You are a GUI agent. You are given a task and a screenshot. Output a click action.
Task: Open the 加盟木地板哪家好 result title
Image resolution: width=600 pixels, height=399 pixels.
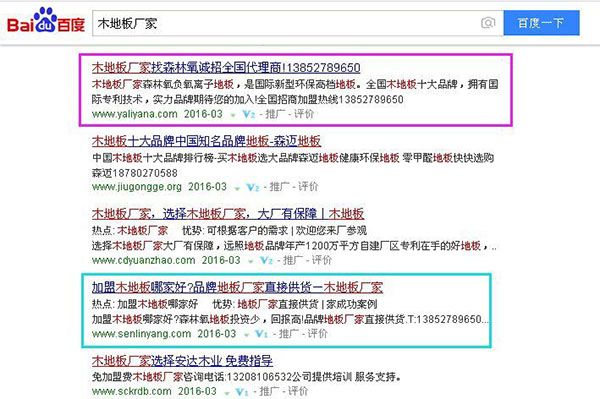point(237,287)
